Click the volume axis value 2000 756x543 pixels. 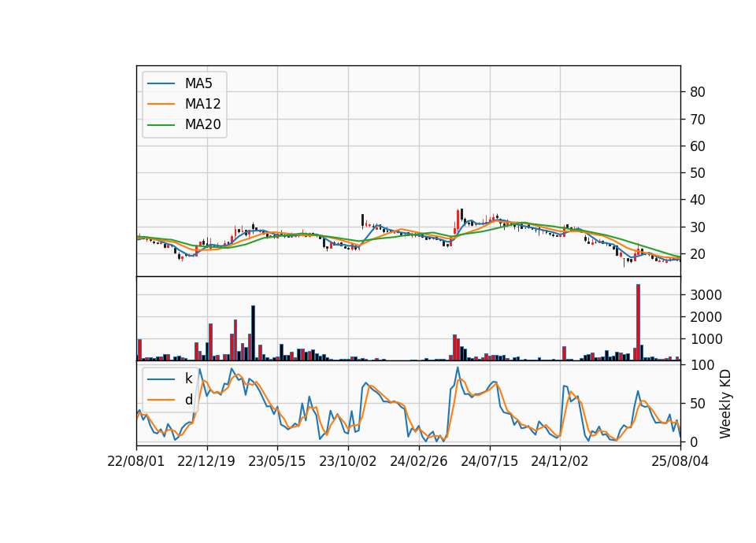coord(706,317)
